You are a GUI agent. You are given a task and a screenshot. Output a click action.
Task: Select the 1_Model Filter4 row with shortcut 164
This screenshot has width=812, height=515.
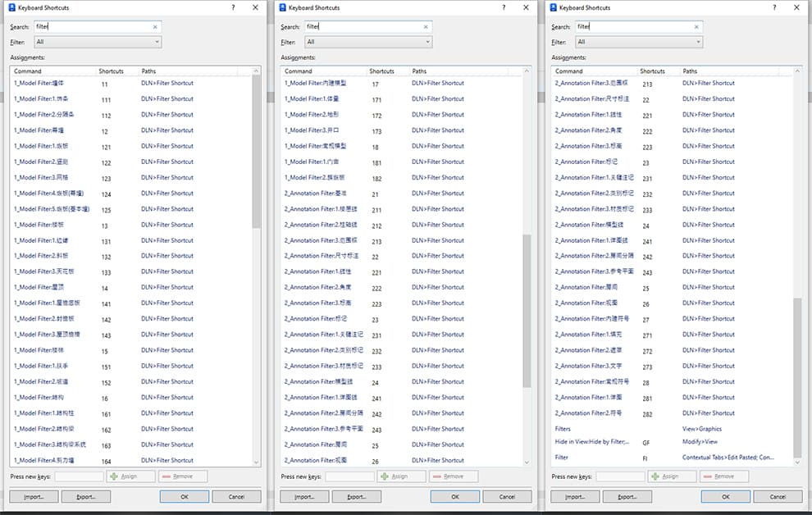click(131, 460)
